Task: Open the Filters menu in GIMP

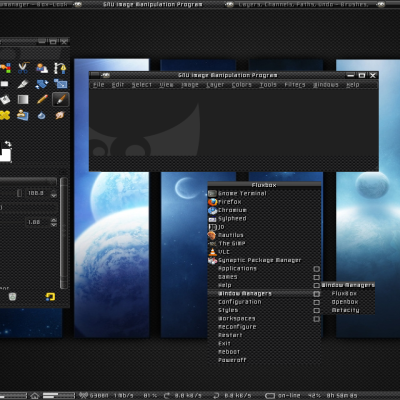Action: coord(295,85)
